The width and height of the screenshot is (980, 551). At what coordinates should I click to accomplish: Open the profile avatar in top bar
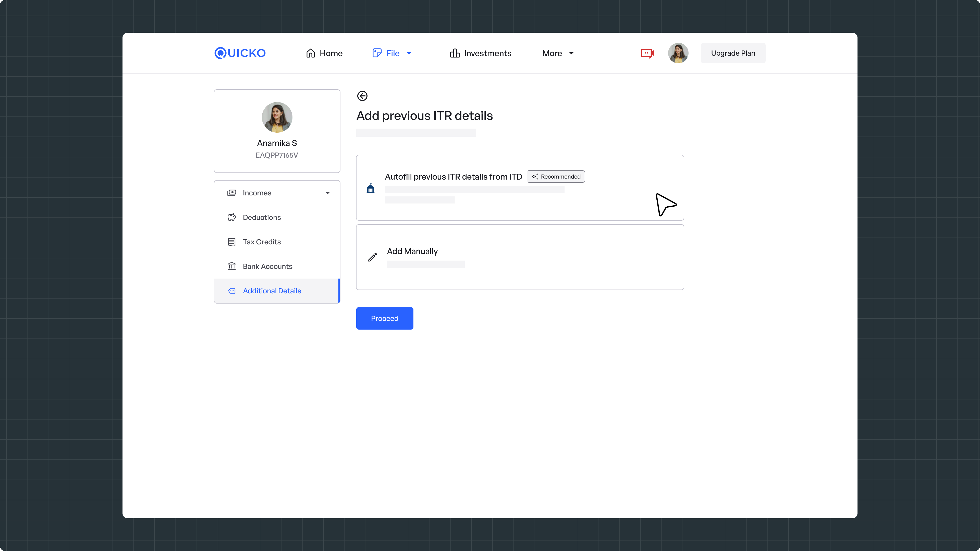(678, 53)
